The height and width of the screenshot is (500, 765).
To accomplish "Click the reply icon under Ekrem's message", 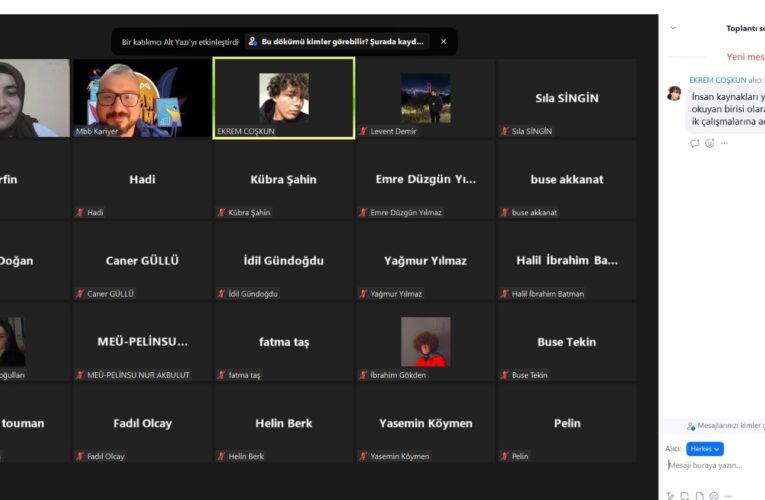I will click(695, 143).
